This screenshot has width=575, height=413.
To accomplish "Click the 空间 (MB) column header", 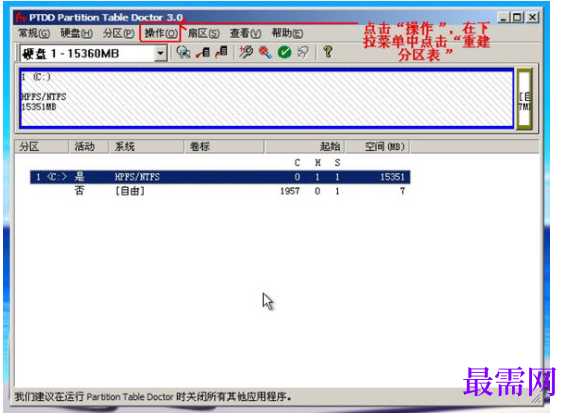I will pyautogui.click(x=378, y=147).
